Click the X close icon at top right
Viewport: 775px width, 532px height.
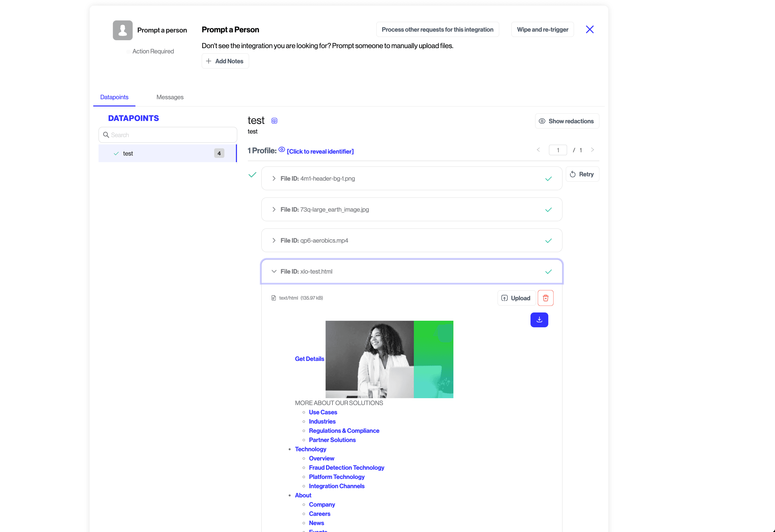point(589,29)
